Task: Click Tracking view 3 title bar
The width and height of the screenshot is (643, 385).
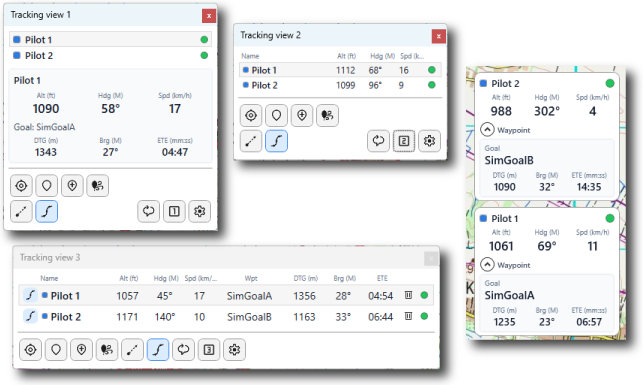Action: [226, 257]
